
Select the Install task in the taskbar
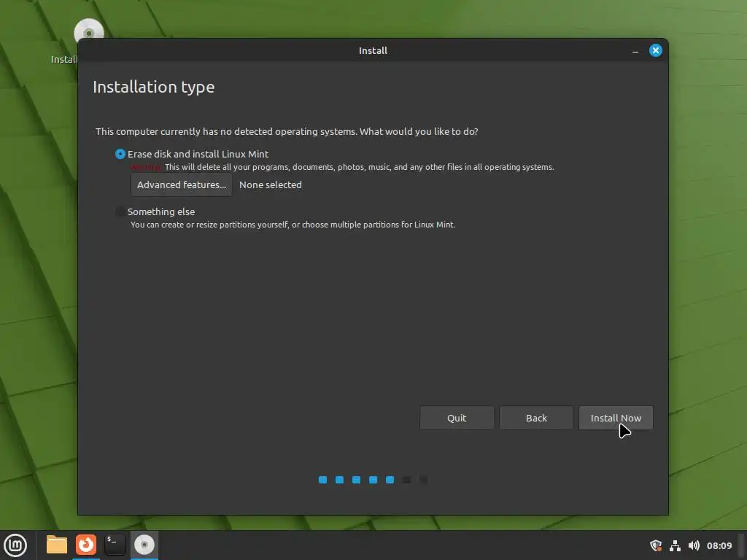[144, 545]
